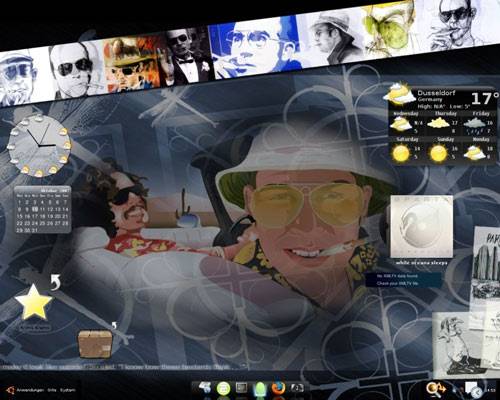Select Wednesday forecast in weather widget
The width and height of the screenshot is (500, 400).
click(407, 122)
